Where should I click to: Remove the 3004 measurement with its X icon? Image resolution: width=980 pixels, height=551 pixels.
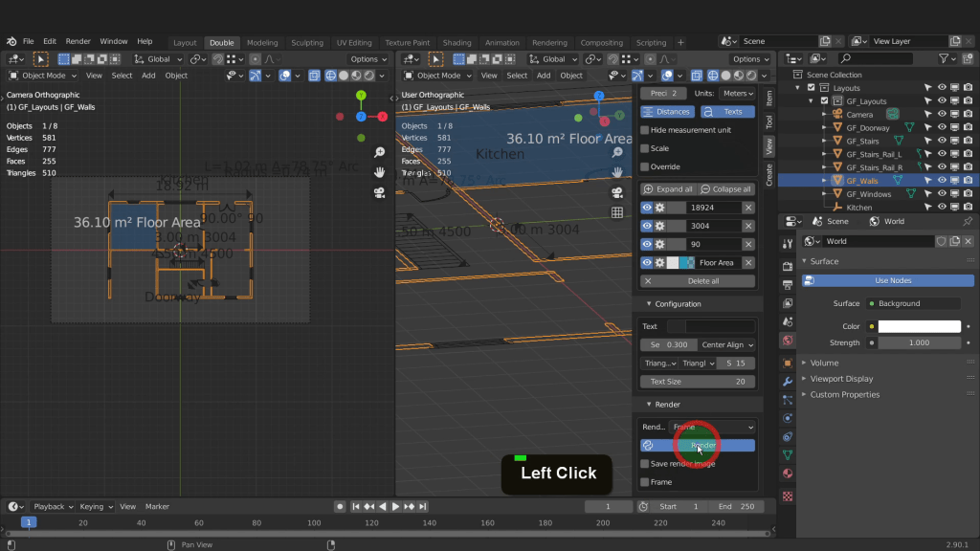748,226
